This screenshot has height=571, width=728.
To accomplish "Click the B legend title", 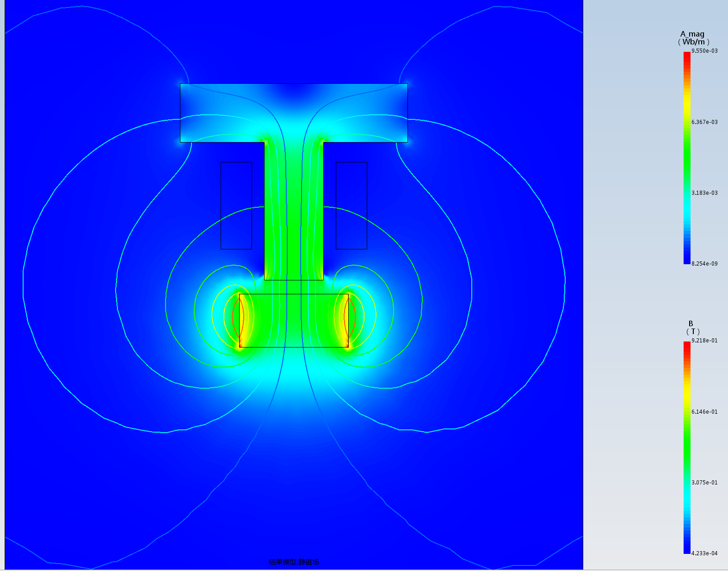I will click(691, 323).
